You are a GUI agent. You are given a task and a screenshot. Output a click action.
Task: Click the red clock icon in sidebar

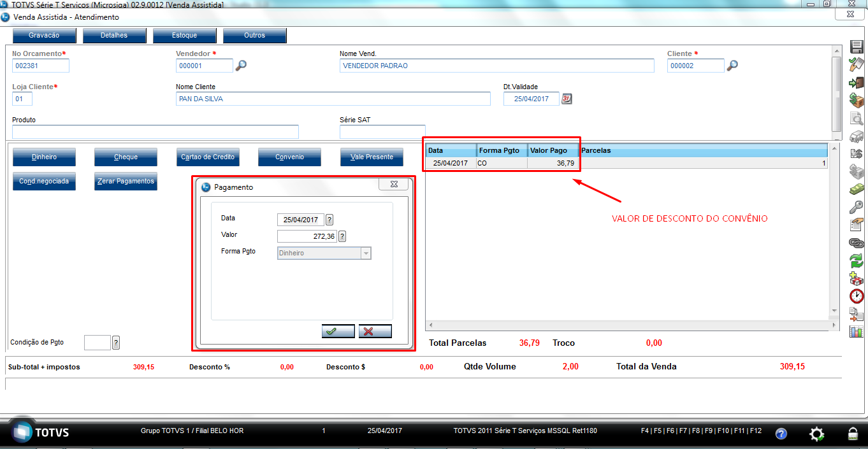[x=857, y=296]
